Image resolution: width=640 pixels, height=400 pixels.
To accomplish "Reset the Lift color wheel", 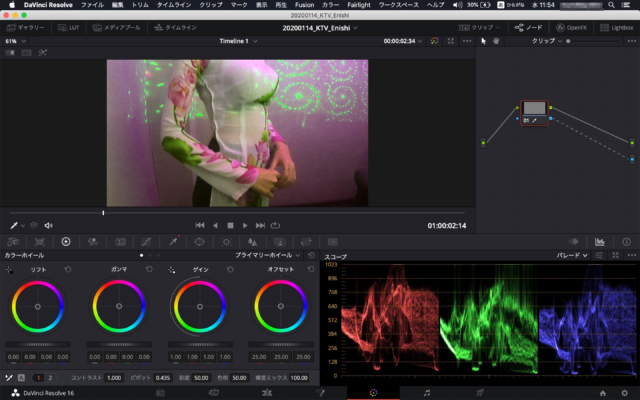I will [68, 270].
